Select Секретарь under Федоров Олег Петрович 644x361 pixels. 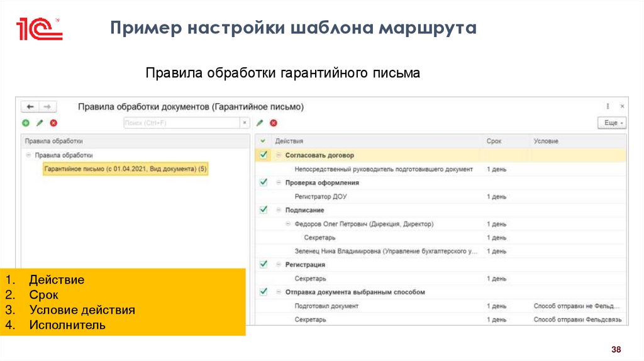point(441,237)
